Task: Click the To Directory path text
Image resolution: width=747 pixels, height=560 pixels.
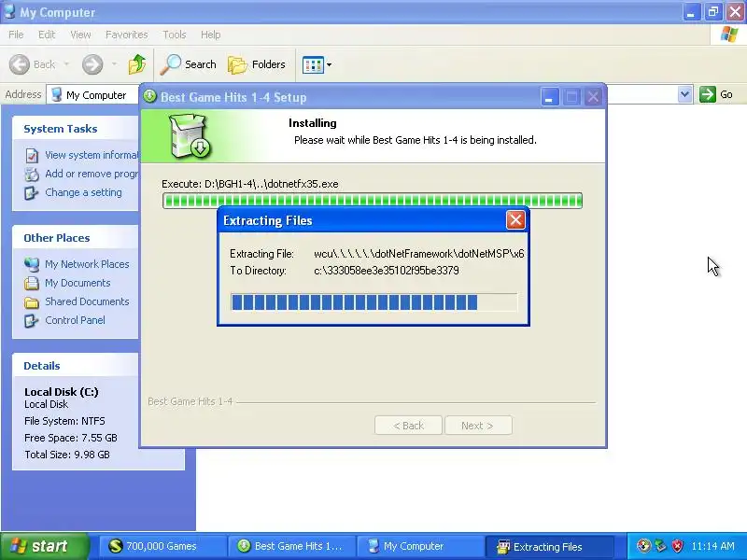Action: (x=387, y=271)
